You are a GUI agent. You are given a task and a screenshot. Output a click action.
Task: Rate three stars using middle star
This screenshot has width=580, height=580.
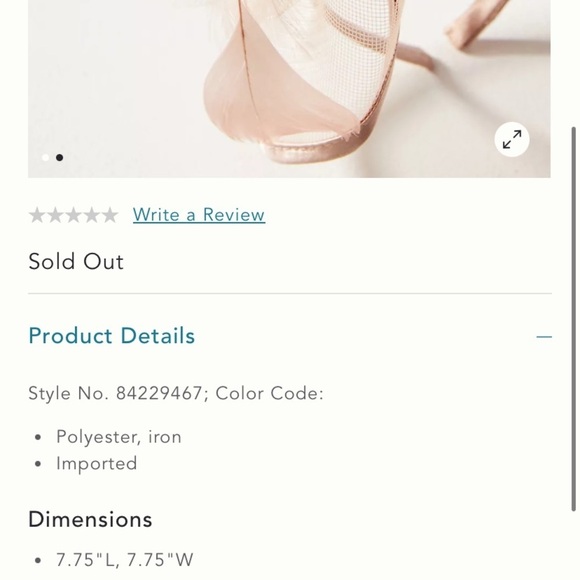click(x=73, y=215)
